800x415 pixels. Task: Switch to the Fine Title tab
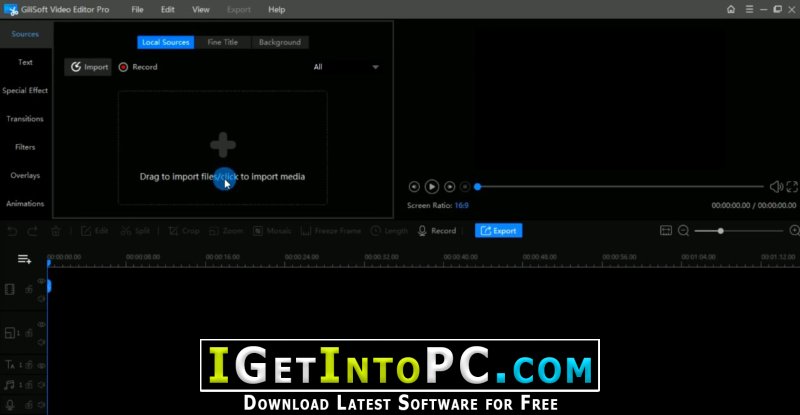coord(222,42)
